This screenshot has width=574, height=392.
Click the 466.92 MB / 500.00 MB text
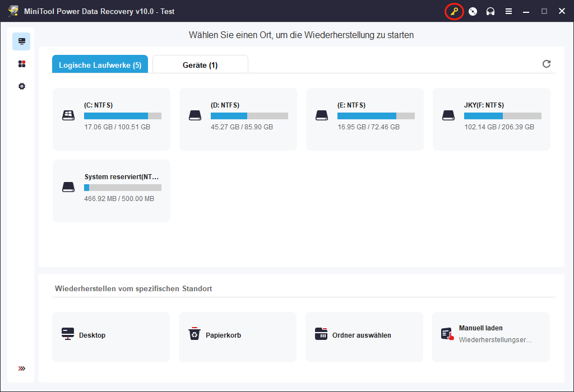click(x=119, y=199)
